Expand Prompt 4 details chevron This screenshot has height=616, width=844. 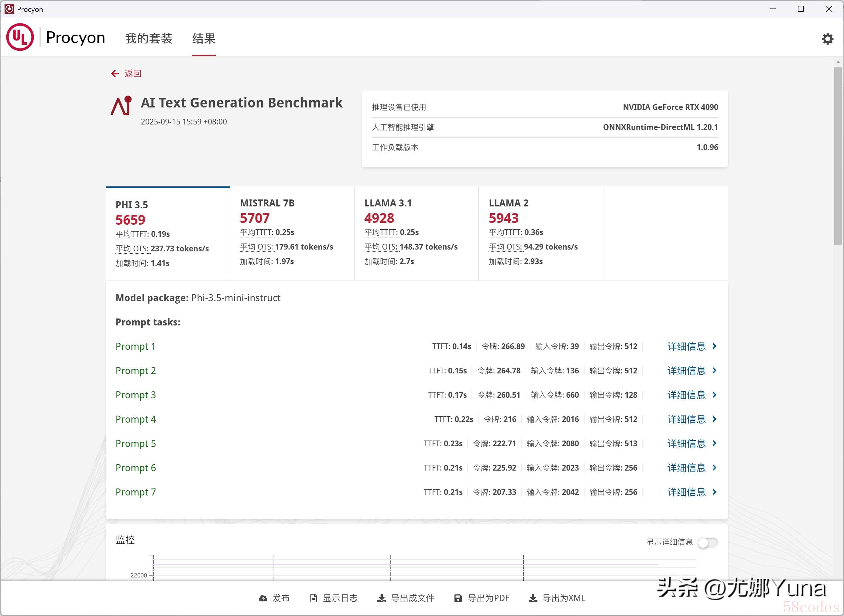(x=714, y=419)
